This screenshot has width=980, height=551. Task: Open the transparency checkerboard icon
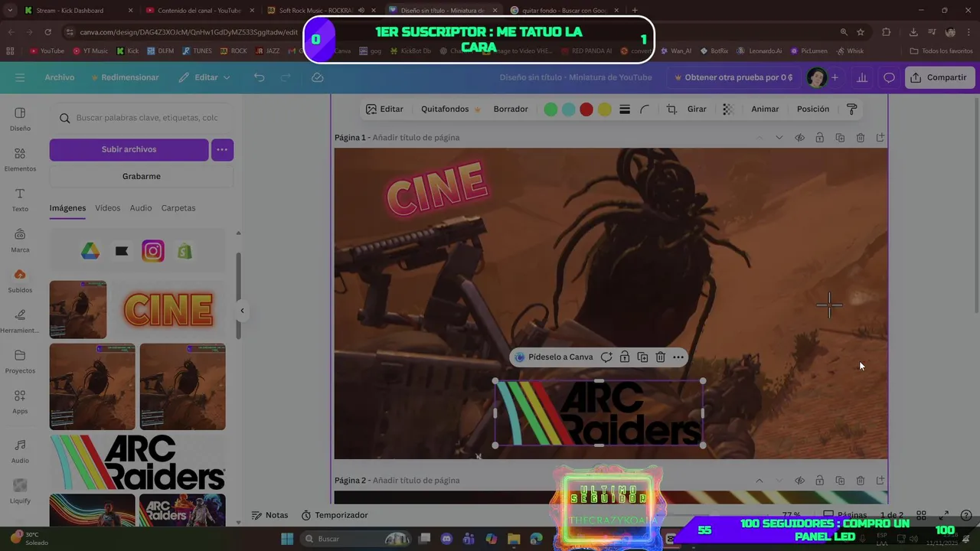point(728,109)
